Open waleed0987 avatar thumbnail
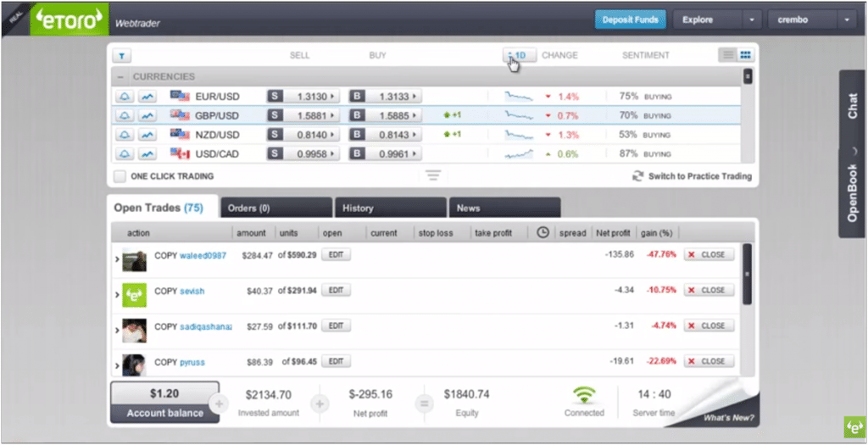Viewport: 868px width, 445px height. [x=135, y=259]
